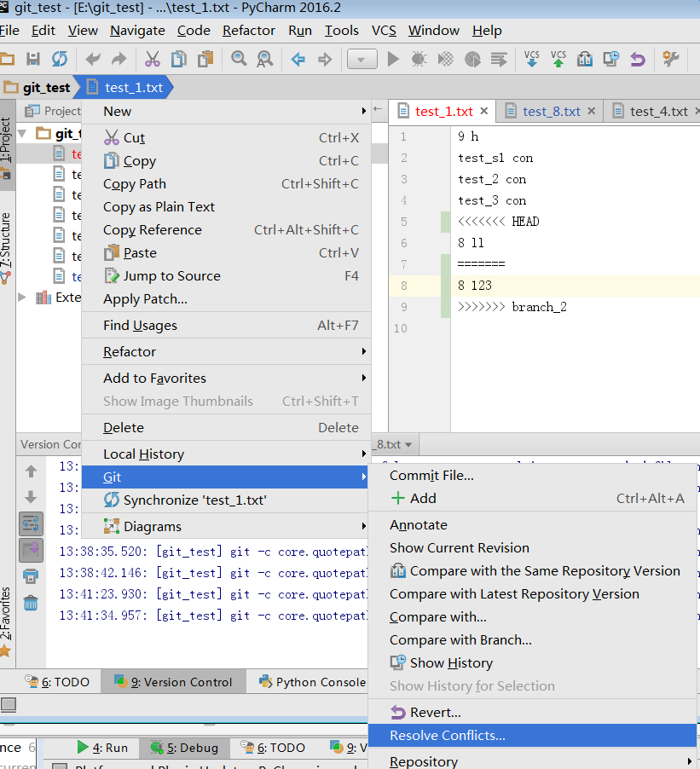Open Local History submenu
Viewport: 700px width, 769px height.
point(225,454)
